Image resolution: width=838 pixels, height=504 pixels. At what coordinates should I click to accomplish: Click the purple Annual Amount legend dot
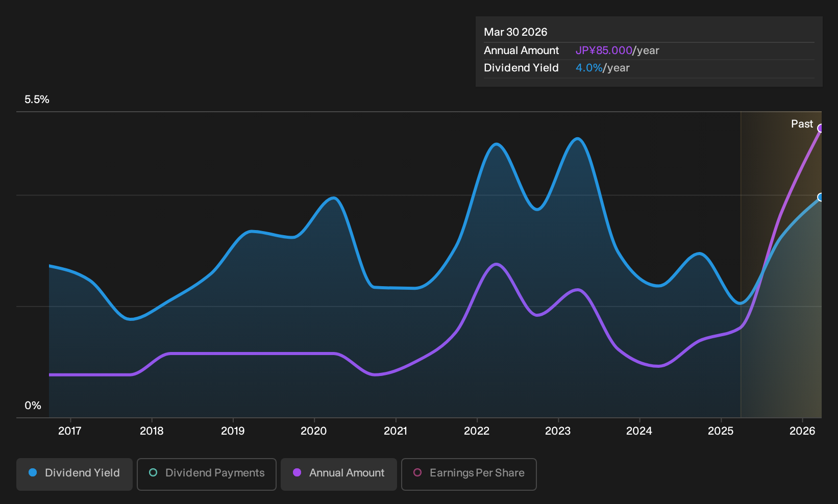click(297, 473)
